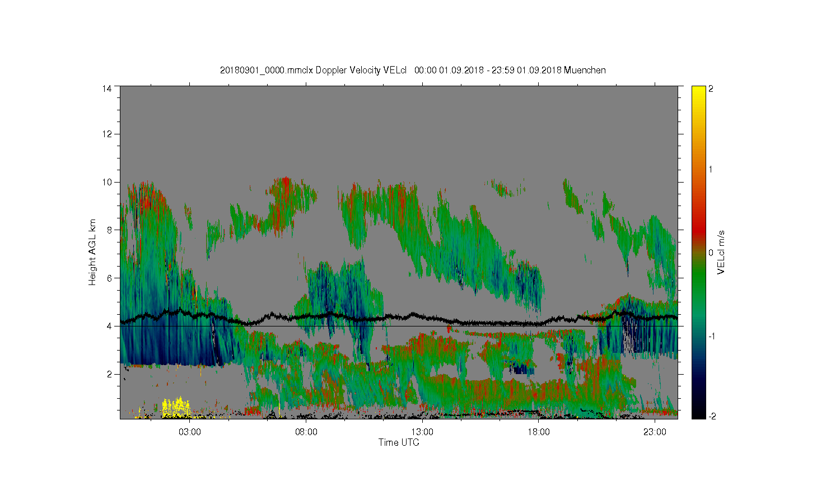840x504 pixels.
Task: Click the 18:00 time tick label
Action: 539,432
